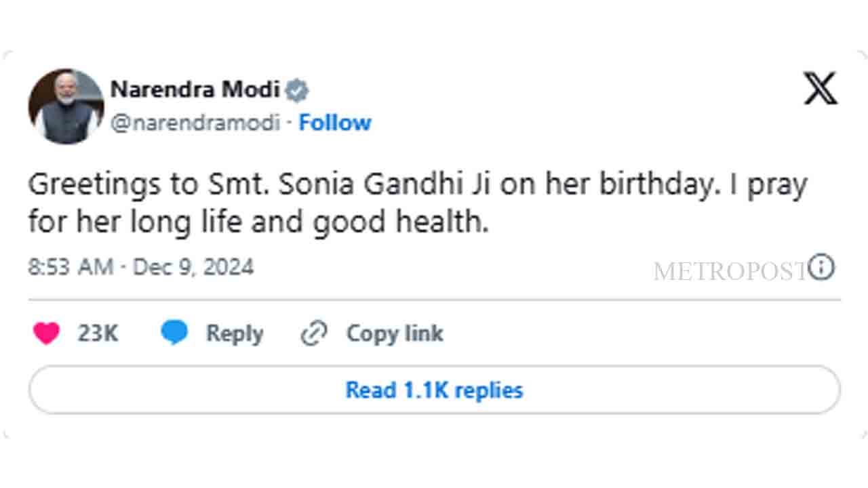Open the @narendramodi handle

click(x=195, y=123)
